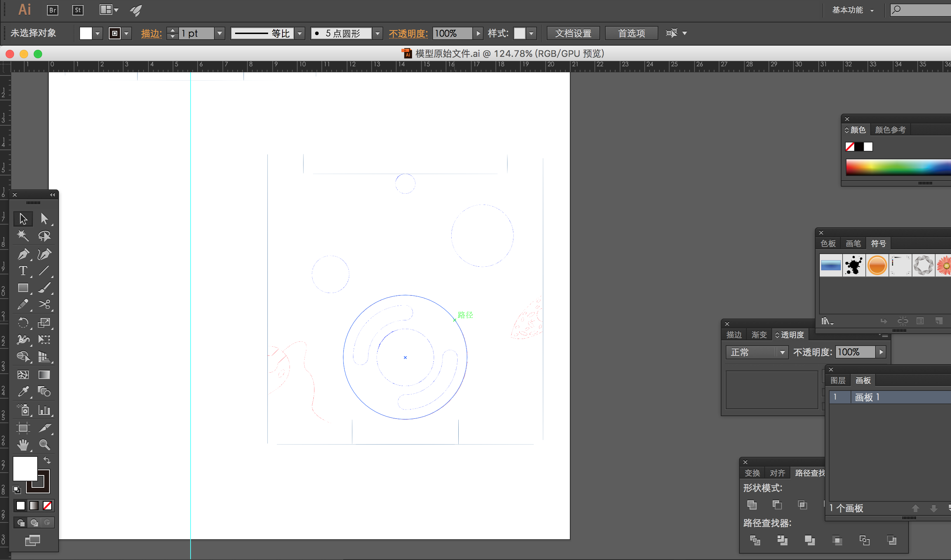
Task: Open 基本功能 workspace switcher
Action: 853,10
